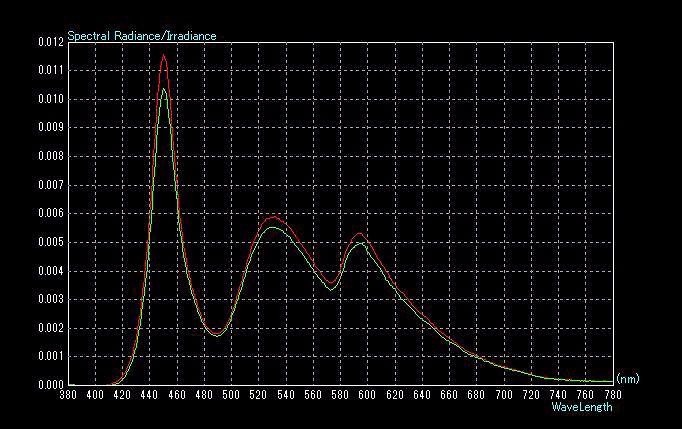Click the 380 wavelength tick label
The height and width of the screenshot is (429, 682).
pyautogui.click(x=68, y=395)
